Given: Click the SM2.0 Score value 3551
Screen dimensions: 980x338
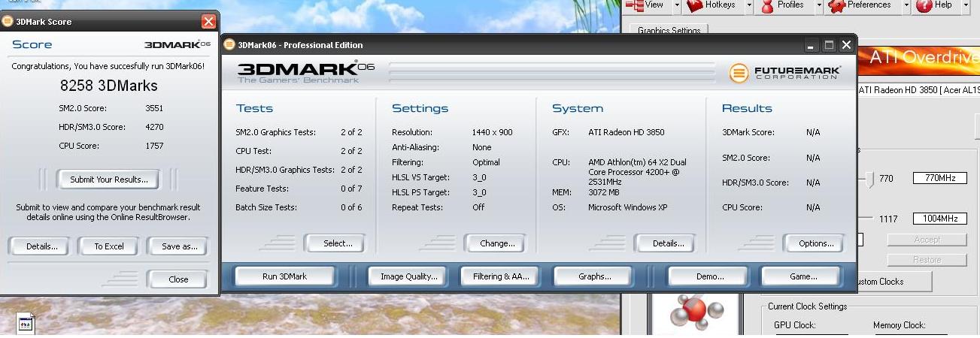Looking at the screenshot, I should pos(154,108).
